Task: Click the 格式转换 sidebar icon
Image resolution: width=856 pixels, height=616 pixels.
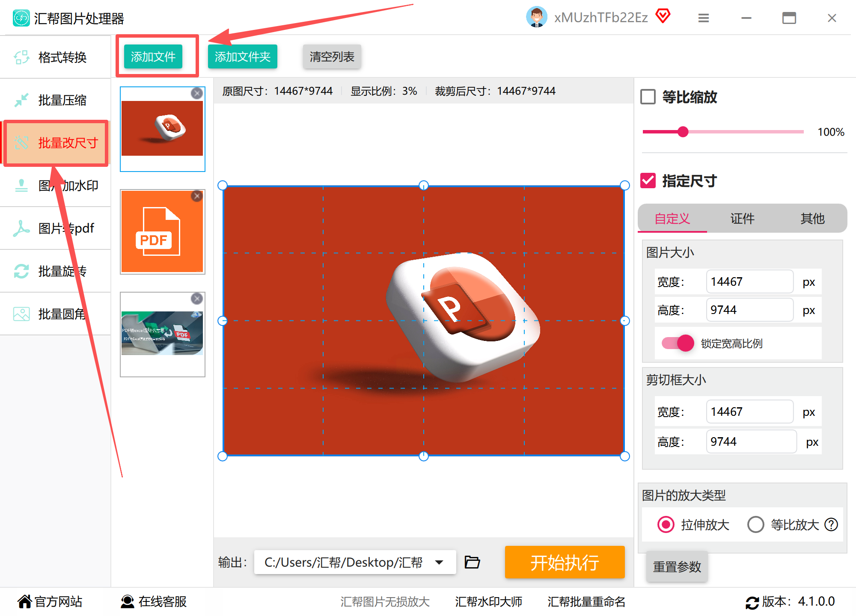Action: [x=21, y=57]
